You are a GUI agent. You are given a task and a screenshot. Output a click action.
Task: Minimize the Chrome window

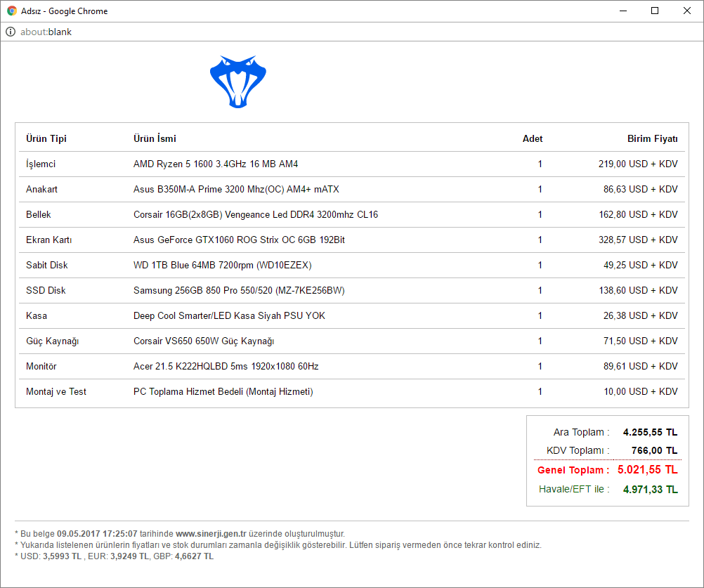pyautogui.click(x=623, y=11)
